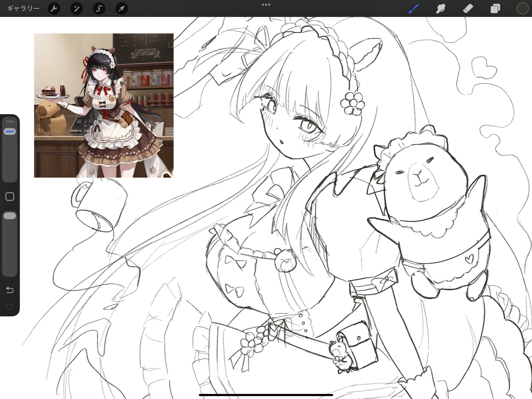The height and width of the screenshot is (399, 532).
Task: Tap the brush size slider handle
Action: point(10,132)
